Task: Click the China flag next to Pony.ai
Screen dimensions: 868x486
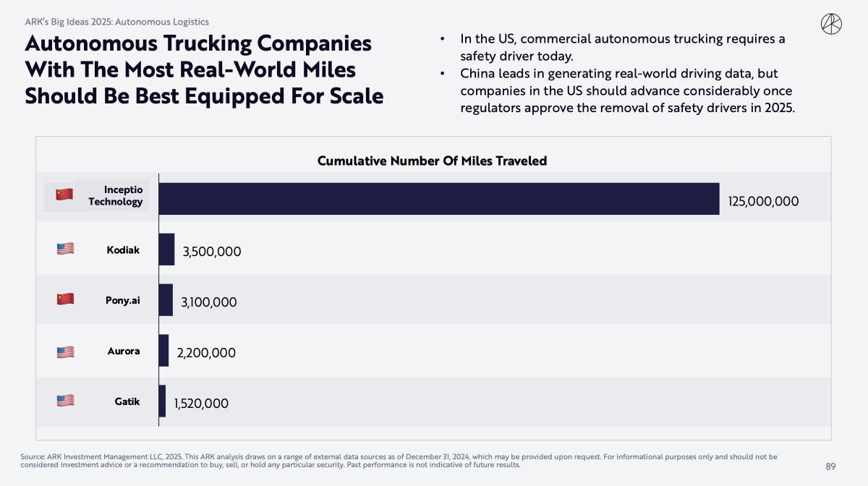Action: (65, 299)
